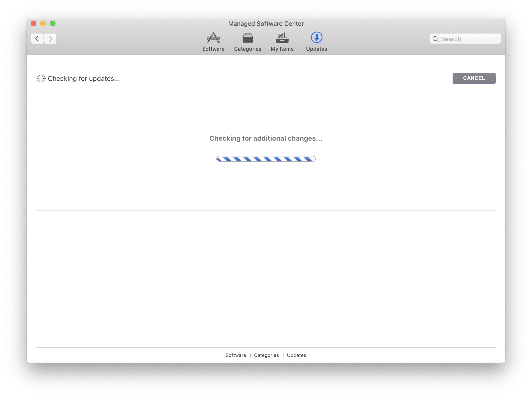Focus the Search text field
The image size is (532, 398).
pyautogui.click(x=469, y=39)
